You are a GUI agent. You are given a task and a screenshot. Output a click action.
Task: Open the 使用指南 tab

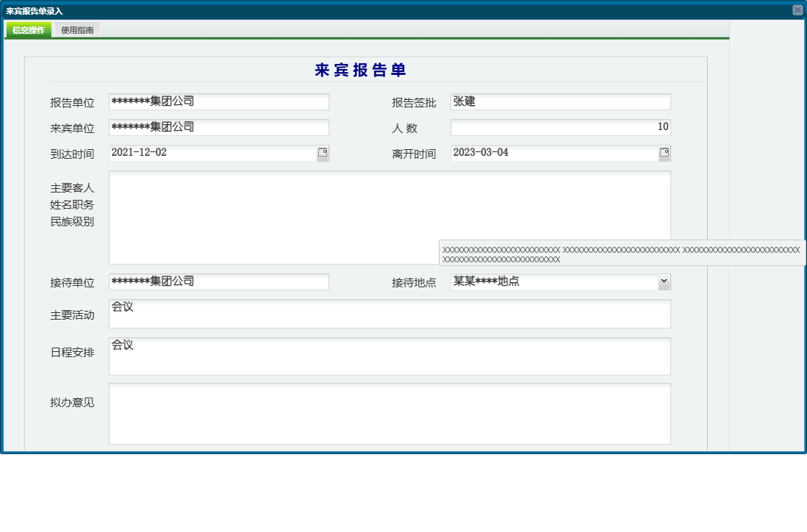[x=77, y=30]
